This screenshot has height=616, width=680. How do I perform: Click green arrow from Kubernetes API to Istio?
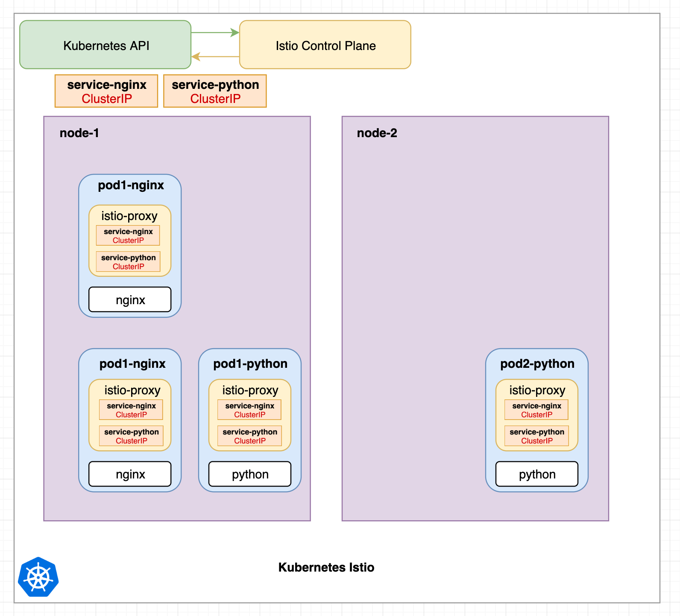click(215, 32)
